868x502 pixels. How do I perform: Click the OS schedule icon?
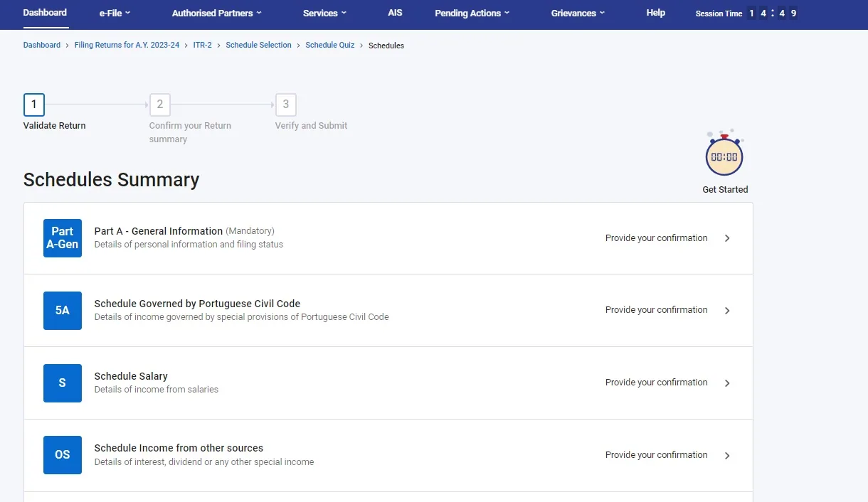[63, 455]
